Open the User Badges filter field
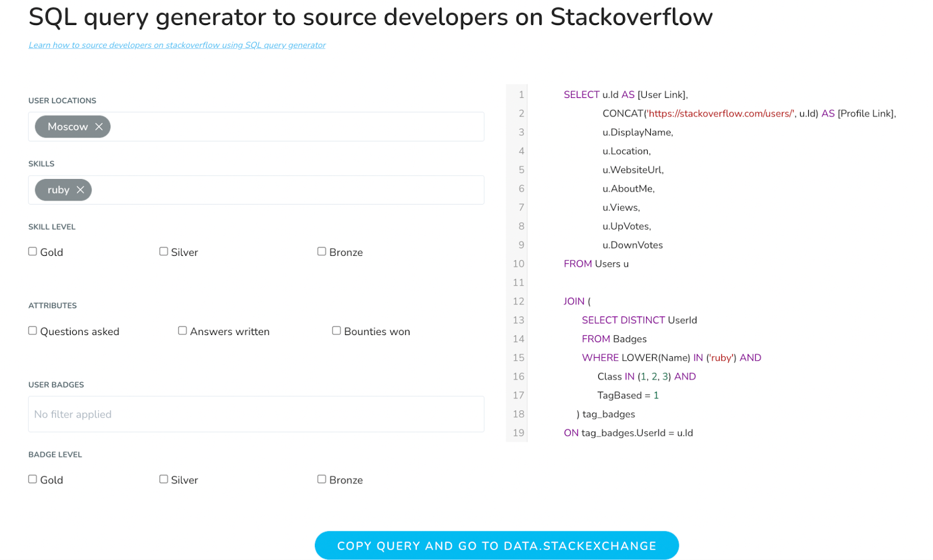 [256, 414]
